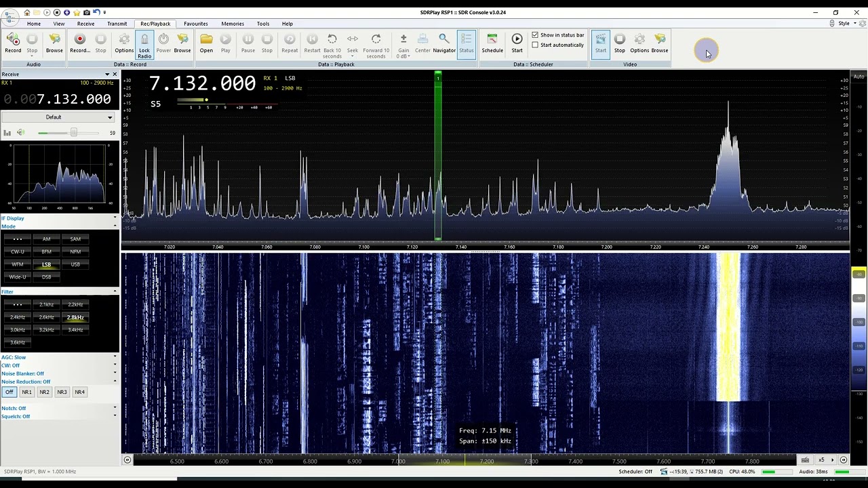Open the Default profile combo box
868x488 pixels.
click(58, 117)
